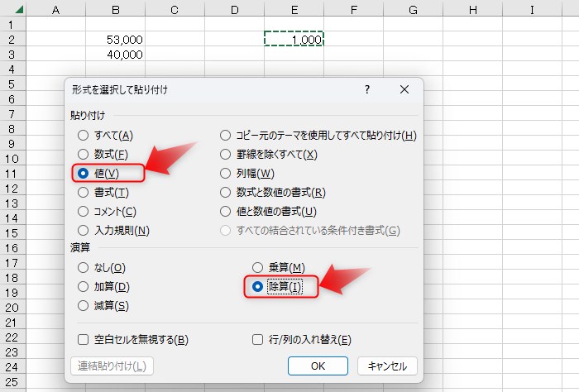Select 除算(I) operation

pos(277,286)
